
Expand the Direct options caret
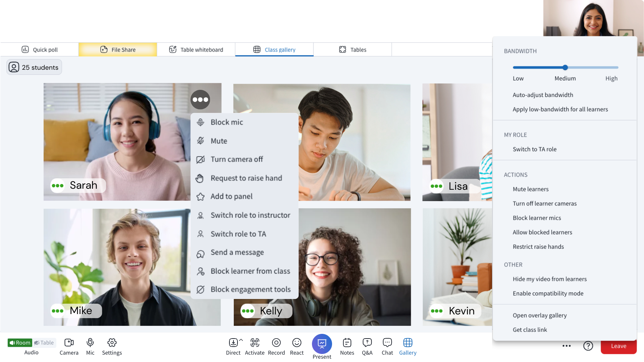coord(241,340)
